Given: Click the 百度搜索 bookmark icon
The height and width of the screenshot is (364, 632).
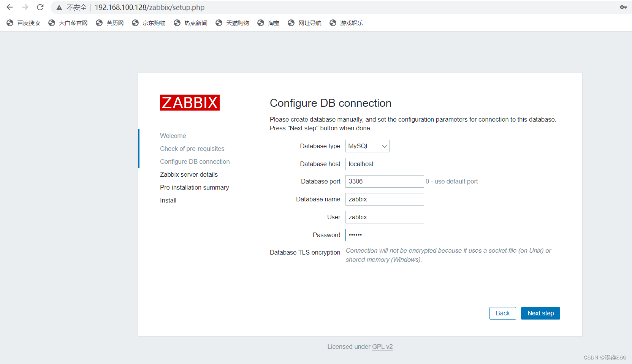Looking at the screenshot, I should click(x=10, y=23).
